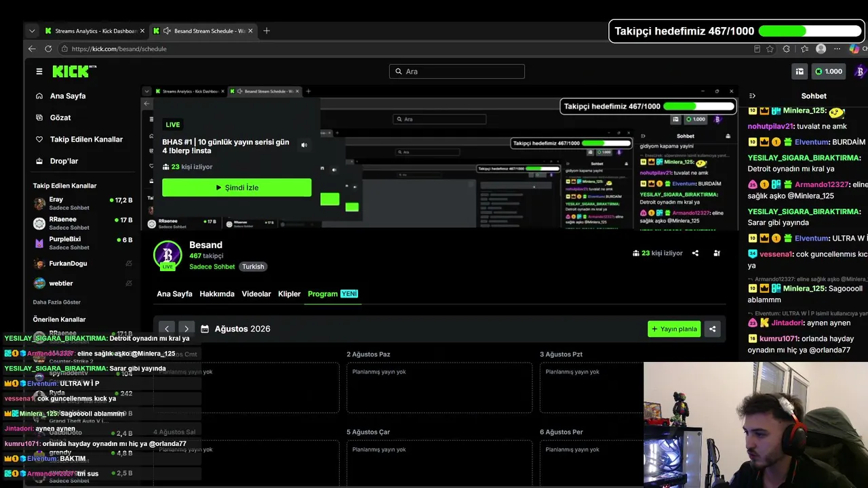The width and height of the screenshot is (868, 488).
Task: Open the PurpleBixi followed channel
Action: point(83,243)
